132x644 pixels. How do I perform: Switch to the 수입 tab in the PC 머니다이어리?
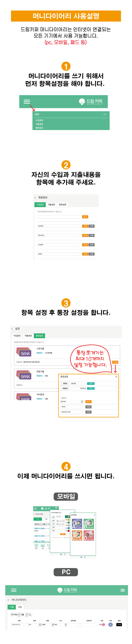tap(20, 607)
